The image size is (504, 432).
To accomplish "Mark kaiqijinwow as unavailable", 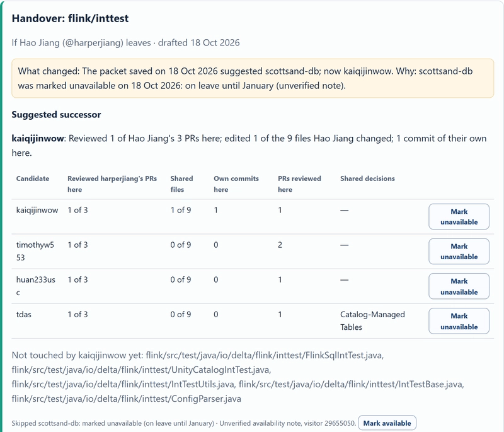I will (x=459, y=216).
